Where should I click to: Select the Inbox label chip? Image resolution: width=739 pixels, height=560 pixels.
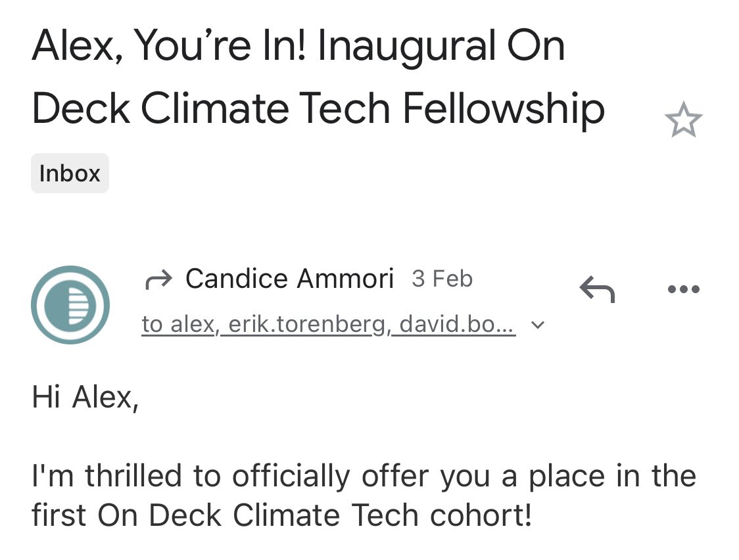70,173
